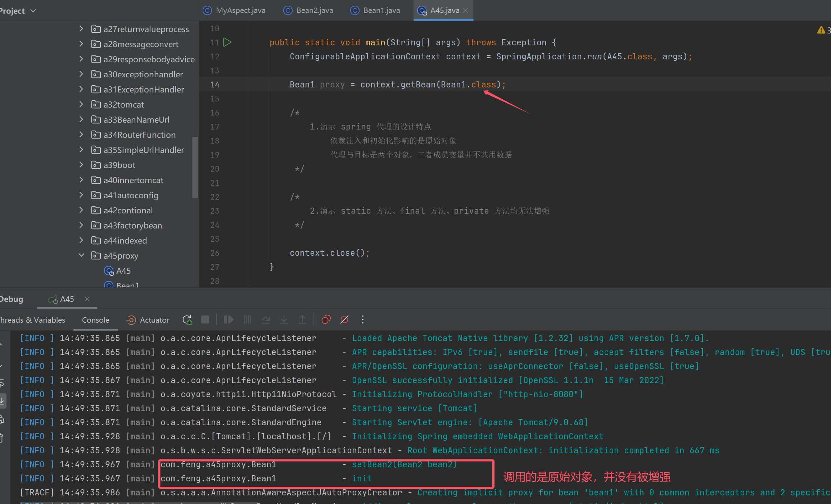Click line number 14 in gutter
Viewport: 831px width, 504px height.
tap(214, 85)
